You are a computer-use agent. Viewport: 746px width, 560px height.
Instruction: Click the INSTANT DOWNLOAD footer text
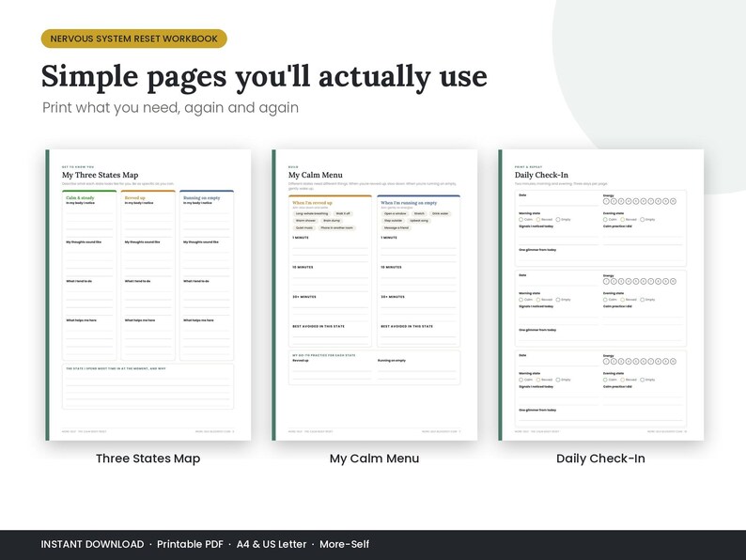(x=92, y=544)
